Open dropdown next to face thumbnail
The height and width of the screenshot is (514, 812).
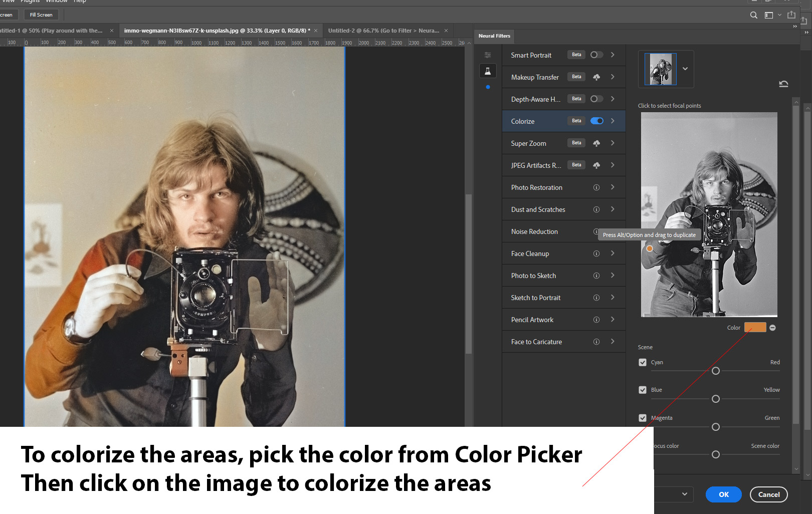[x=685, y=69]
